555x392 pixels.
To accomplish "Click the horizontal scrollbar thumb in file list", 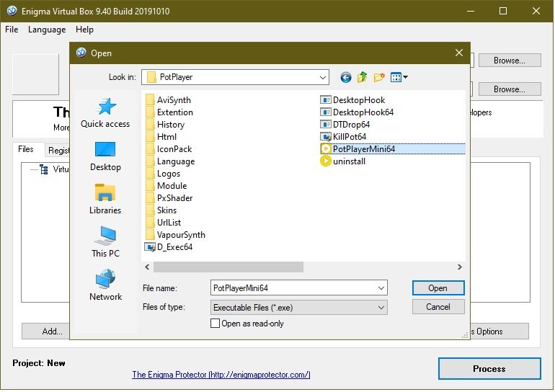I will pyautogui.click(x=228, y=267).
